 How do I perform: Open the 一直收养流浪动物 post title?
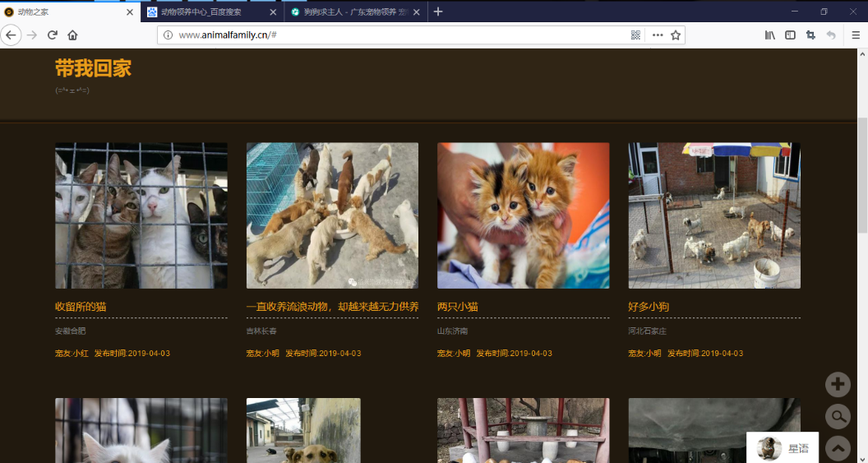click(x=332, y=307)
